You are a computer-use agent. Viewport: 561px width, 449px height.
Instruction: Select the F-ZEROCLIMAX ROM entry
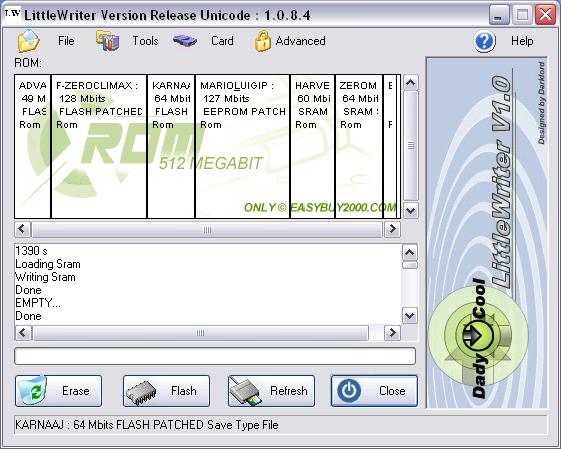[x=99, y=146]
